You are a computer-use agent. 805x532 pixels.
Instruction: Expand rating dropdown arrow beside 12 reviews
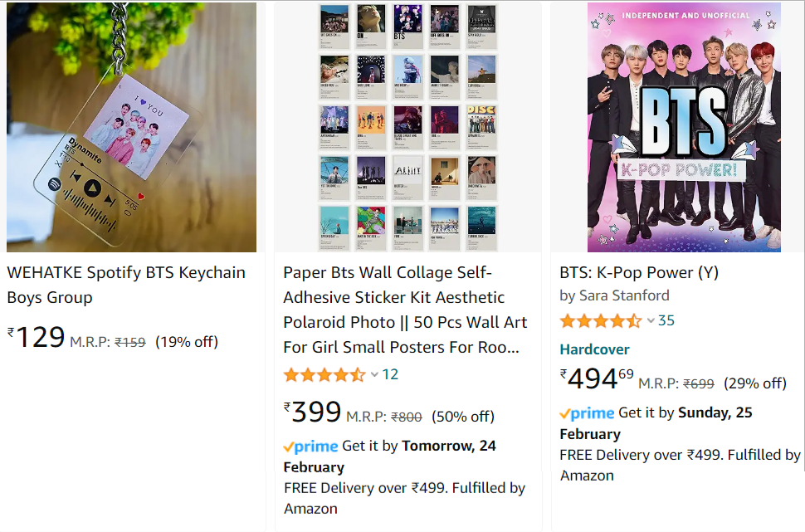click(374, 375)
